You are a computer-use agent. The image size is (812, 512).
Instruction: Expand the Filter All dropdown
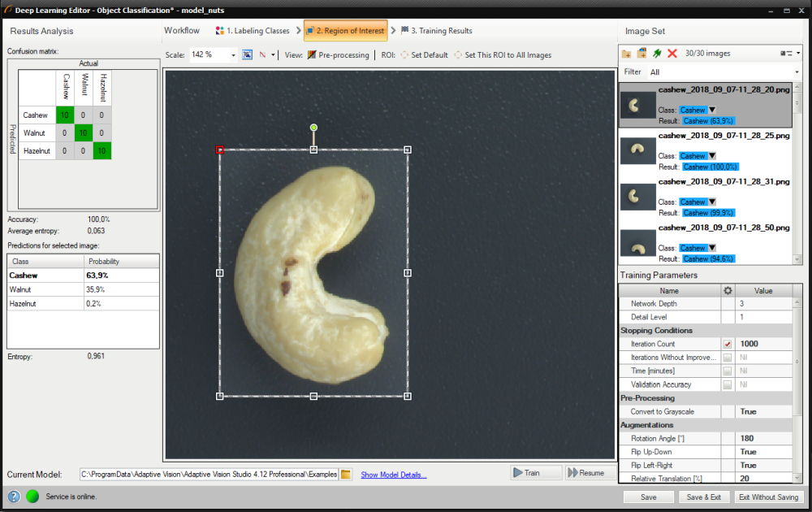point(798,72)
